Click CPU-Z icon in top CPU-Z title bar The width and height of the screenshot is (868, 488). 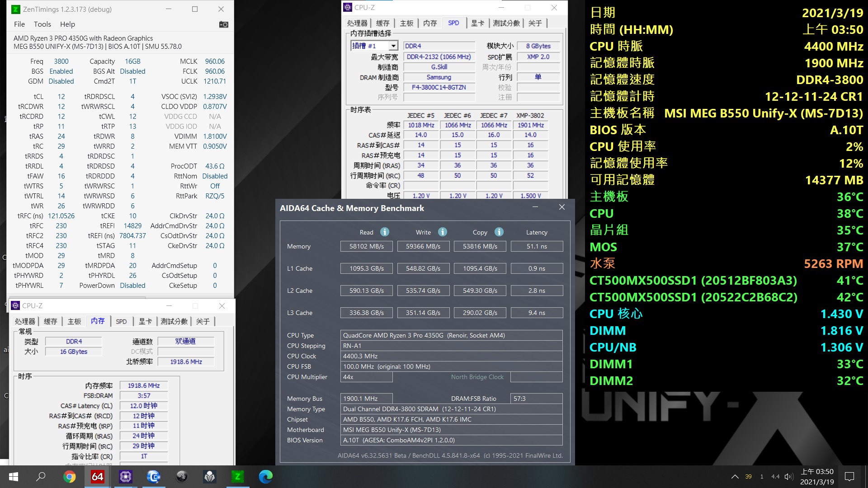pyautogui.click(x=348, y=7)
